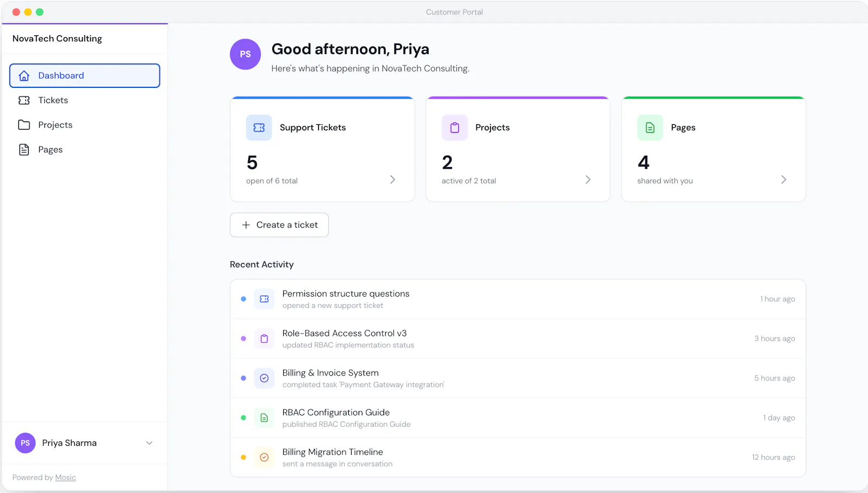Click the '1 day ago' timestamp
This screenshot has width=868, height=493.
click(x=779, y=418)
